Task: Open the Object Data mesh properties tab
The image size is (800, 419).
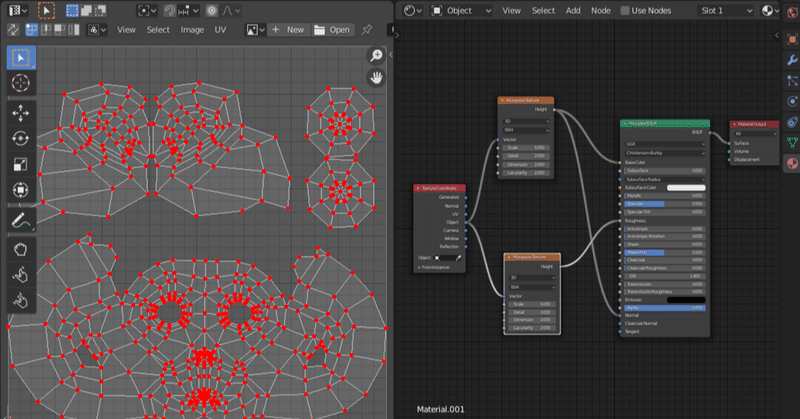Action: [792, 143]
